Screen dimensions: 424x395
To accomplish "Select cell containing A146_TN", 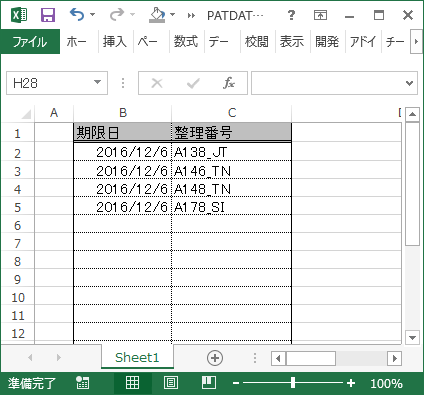I will [232, 171].
